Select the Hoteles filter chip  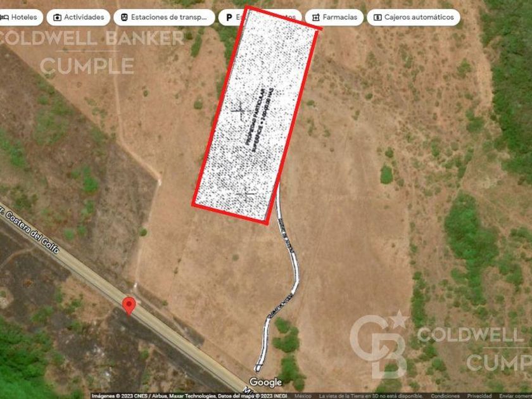point(21,17)
